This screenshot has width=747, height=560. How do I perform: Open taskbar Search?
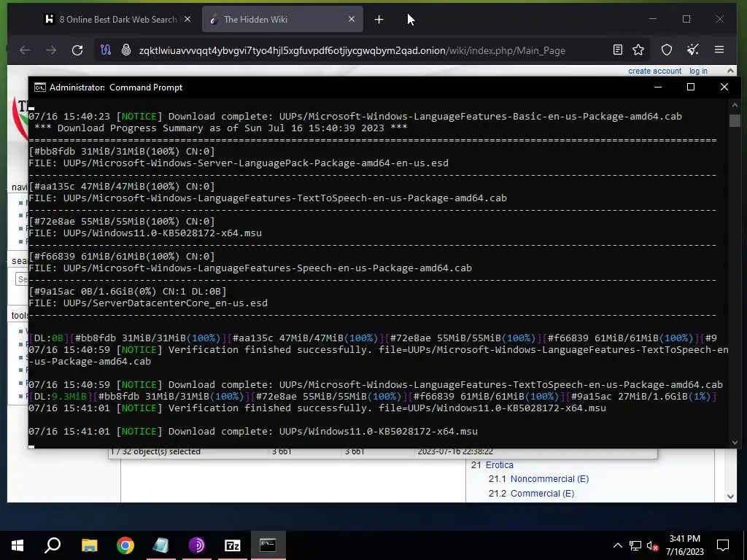53,545
